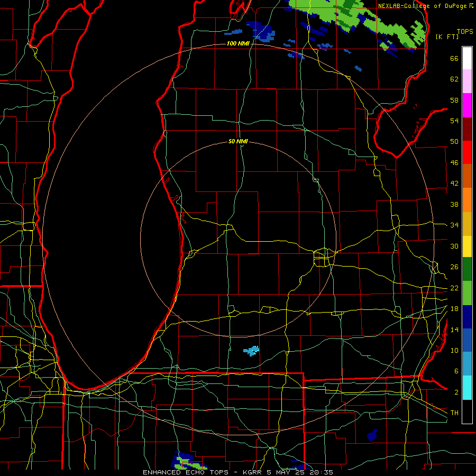Screen dimensions: 476x476
Task: Click the 10 value on the legend
Action: (454, 351)
